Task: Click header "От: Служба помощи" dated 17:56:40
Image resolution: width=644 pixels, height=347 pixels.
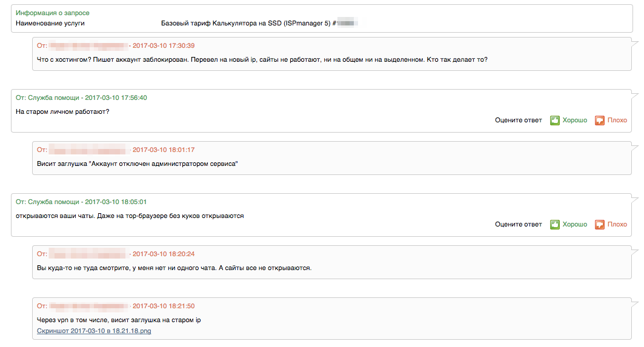Action: [x=81, y=97]
